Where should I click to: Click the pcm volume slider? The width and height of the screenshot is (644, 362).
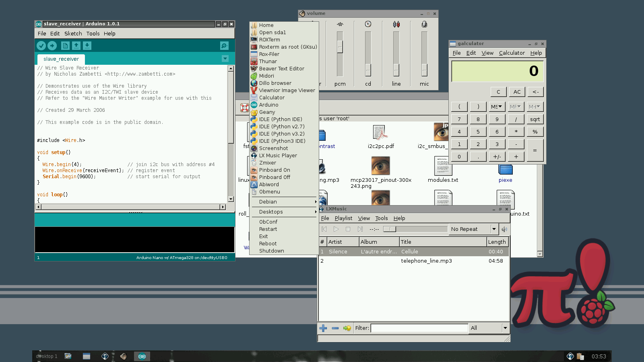pos(340,47)
